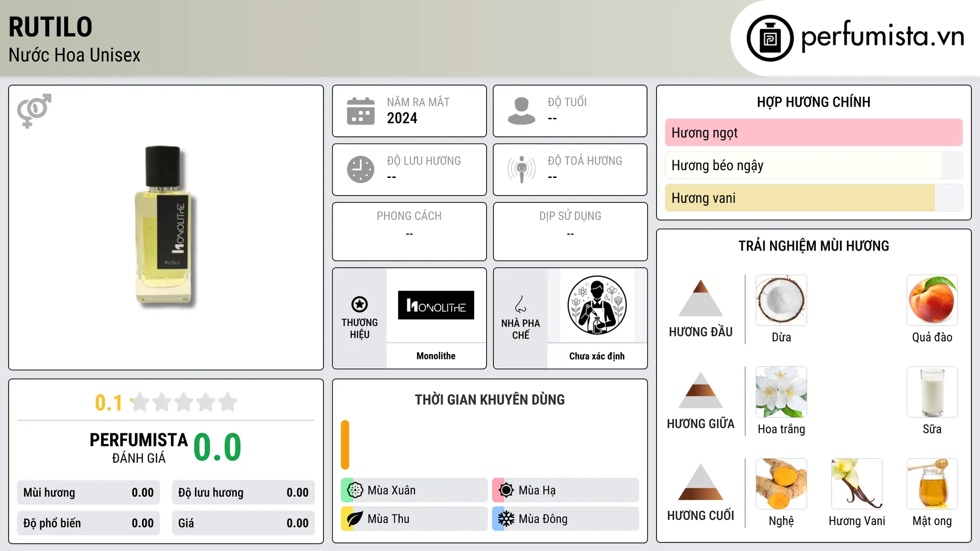Click the Hương cuối label

point(701,516)
